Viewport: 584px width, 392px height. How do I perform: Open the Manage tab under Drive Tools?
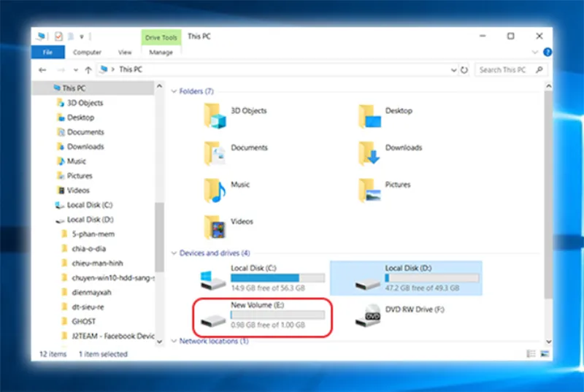(161, 52)
